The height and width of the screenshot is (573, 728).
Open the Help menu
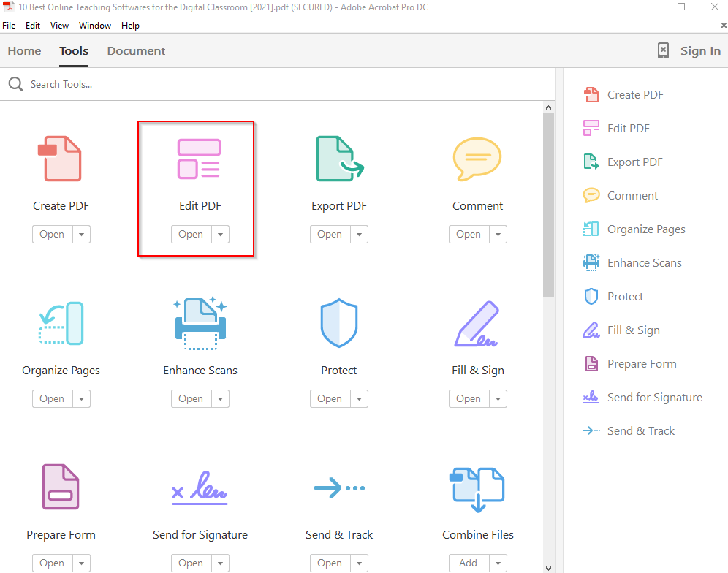[x=130, y=26]
